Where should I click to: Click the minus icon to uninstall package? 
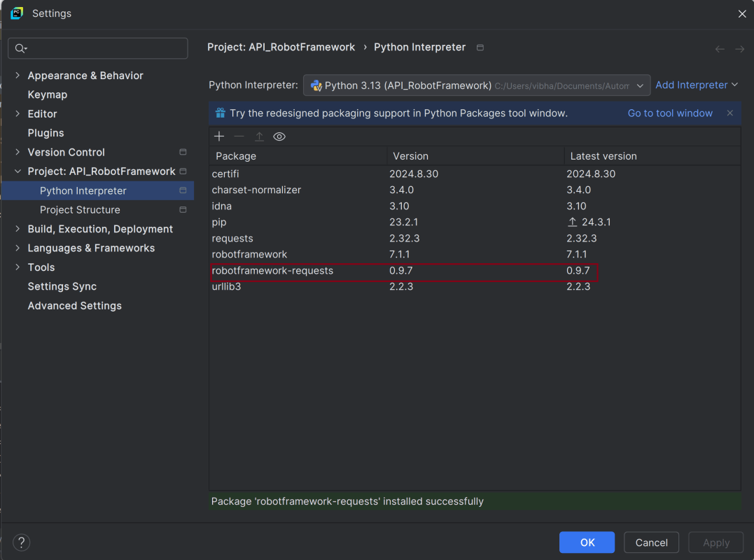[239, 136]
